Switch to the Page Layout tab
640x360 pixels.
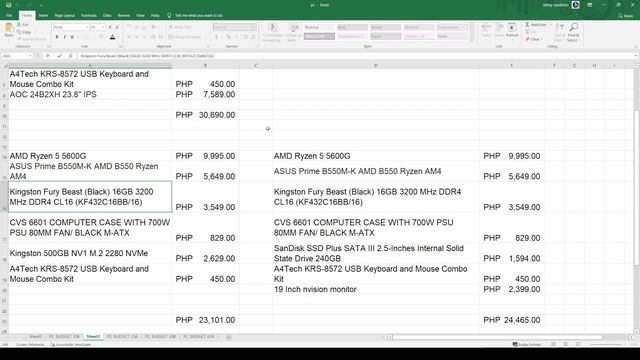click(64, 16)
